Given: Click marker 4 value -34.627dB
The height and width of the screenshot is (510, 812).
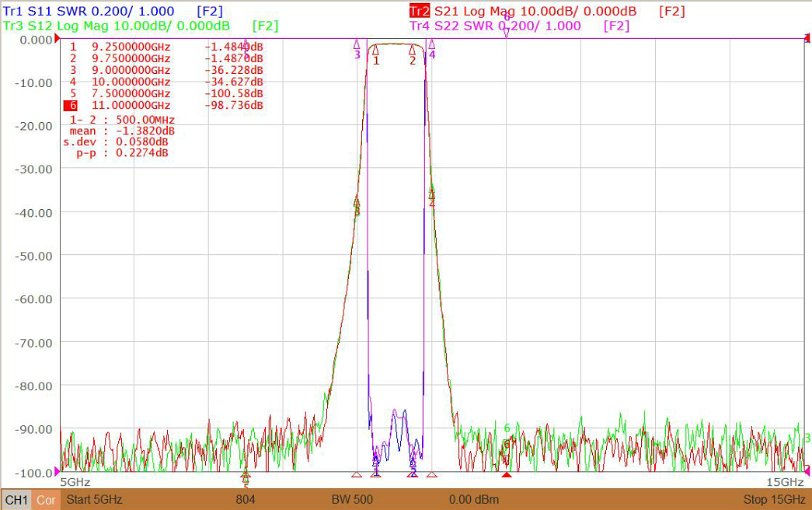Looking at the screenshot, I should tap(234, 82).
